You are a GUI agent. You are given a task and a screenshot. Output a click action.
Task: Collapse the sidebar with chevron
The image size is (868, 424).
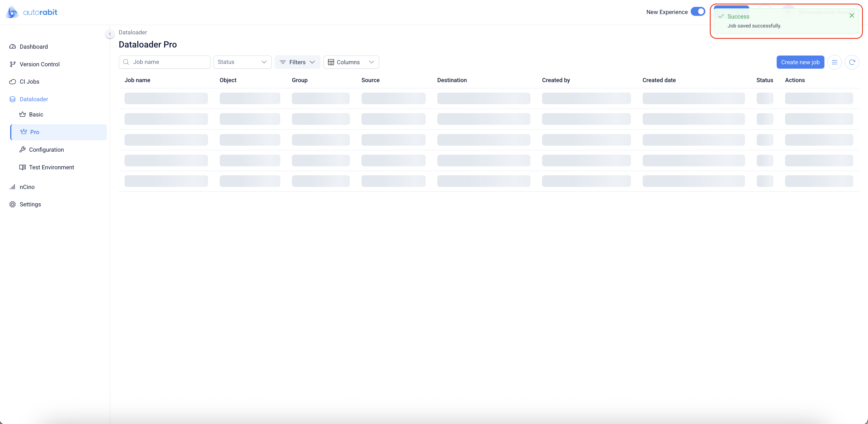point(110,34)
